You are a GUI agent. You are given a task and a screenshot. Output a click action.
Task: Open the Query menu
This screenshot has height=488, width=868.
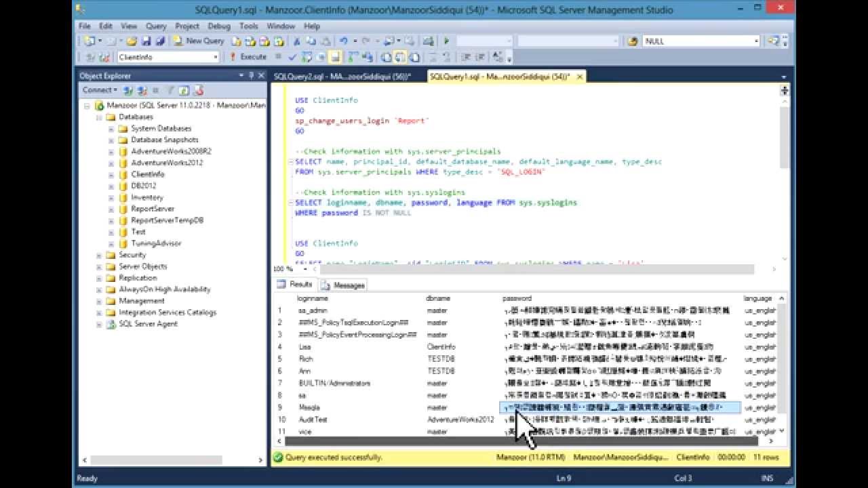click(x=156, y=26)
